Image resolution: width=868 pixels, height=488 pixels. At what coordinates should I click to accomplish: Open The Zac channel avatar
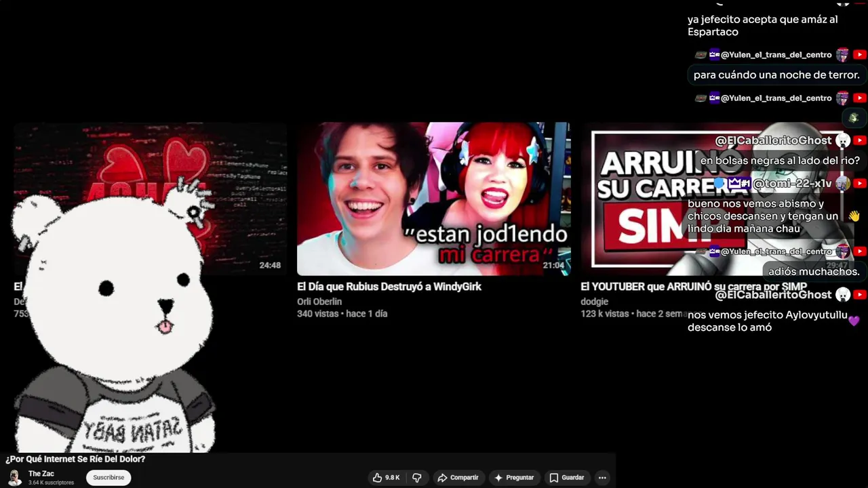coord(14,477)
